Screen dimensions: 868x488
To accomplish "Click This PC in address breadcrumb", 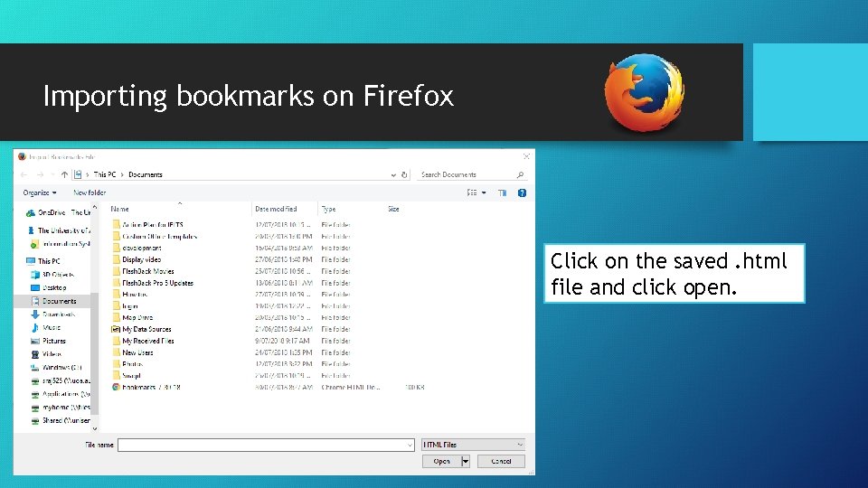I will click(x=105, y=174).
